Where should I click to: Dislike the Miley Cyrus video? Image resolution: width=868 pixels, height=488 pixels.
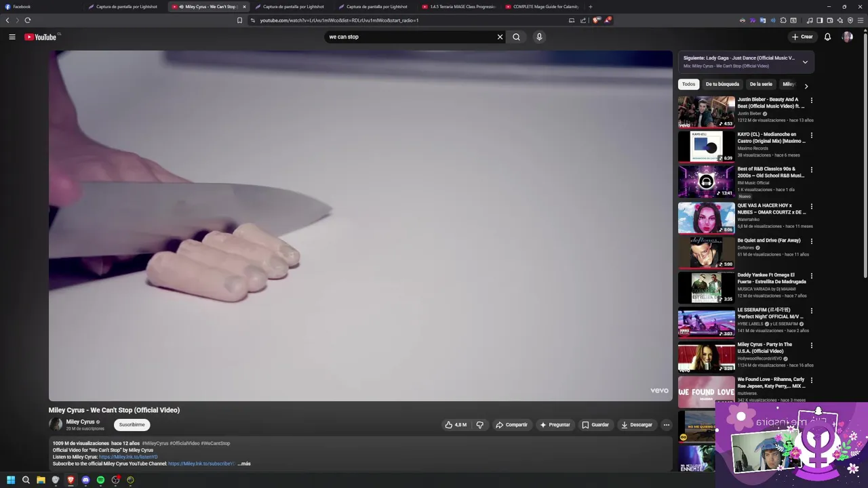[x=479, y=425]
